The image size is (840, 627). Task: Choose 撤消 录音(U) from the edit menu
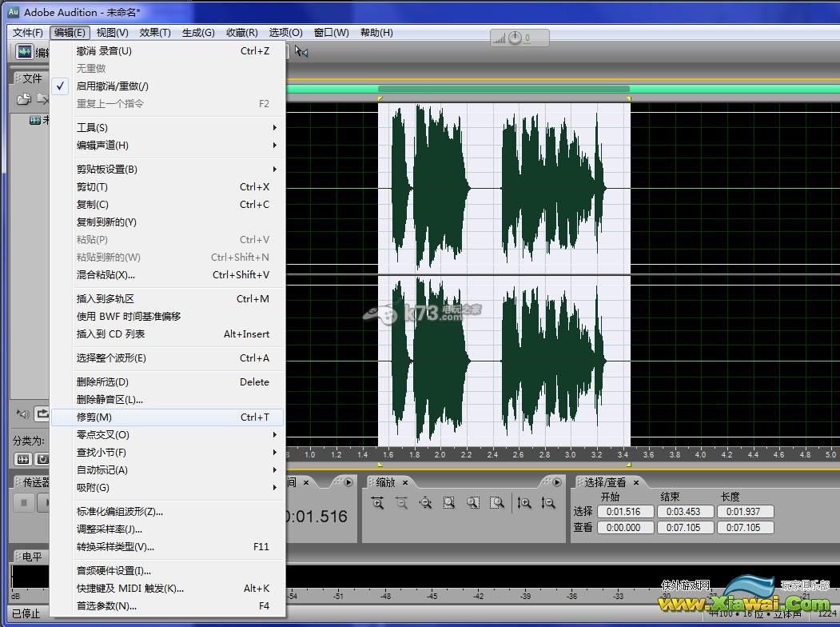pyautogui.click(x=167, y=51)
